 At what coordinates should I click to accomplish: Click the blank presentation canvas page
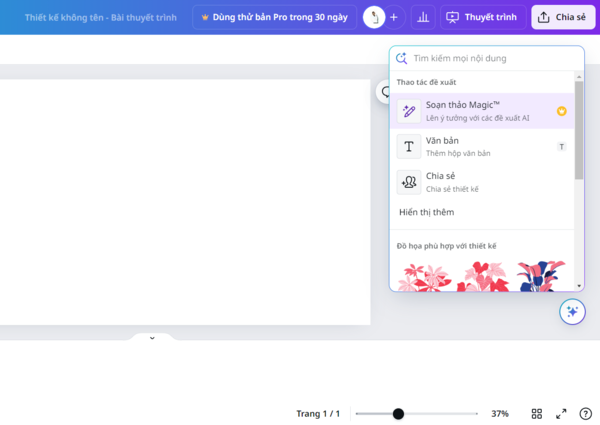(185, 202)
